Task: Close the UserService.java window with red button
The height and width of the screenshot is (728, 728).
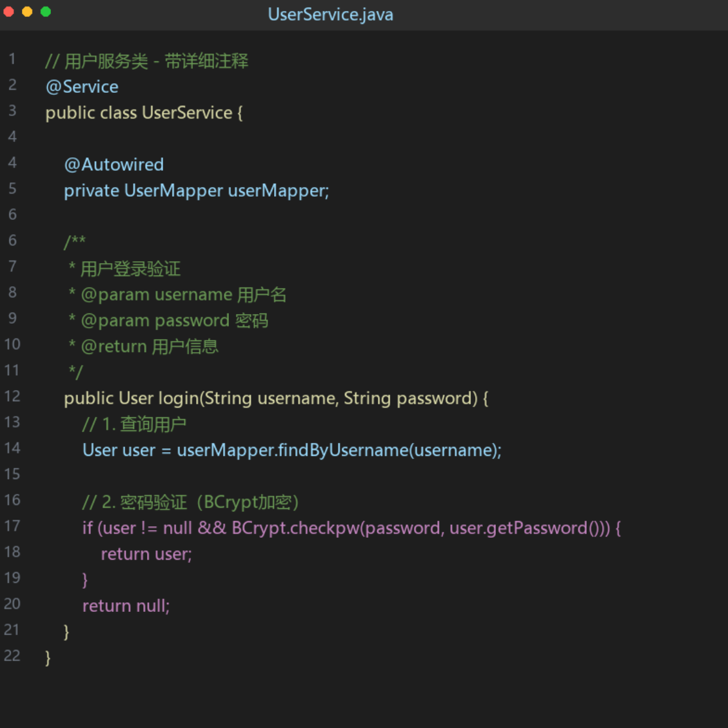Action: [8, 12]
